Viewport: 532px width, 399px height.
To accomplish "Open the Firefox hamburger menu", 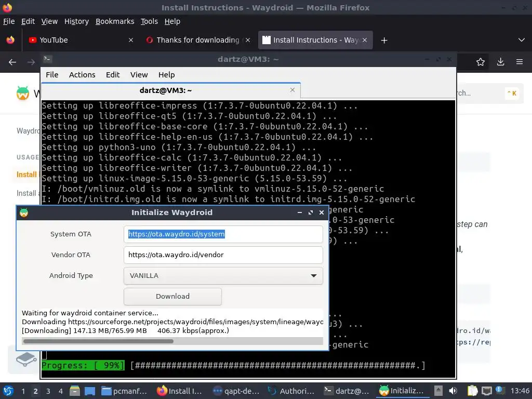I will (x=520, y=62).
